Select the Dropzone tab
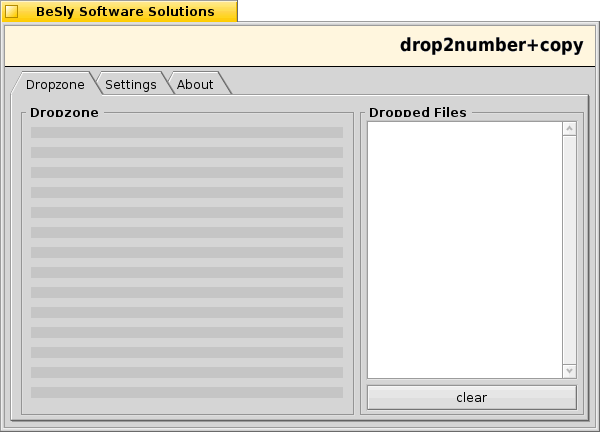This screenshot has height=432, width=600. pyautogui.click(x=55, y=84)
